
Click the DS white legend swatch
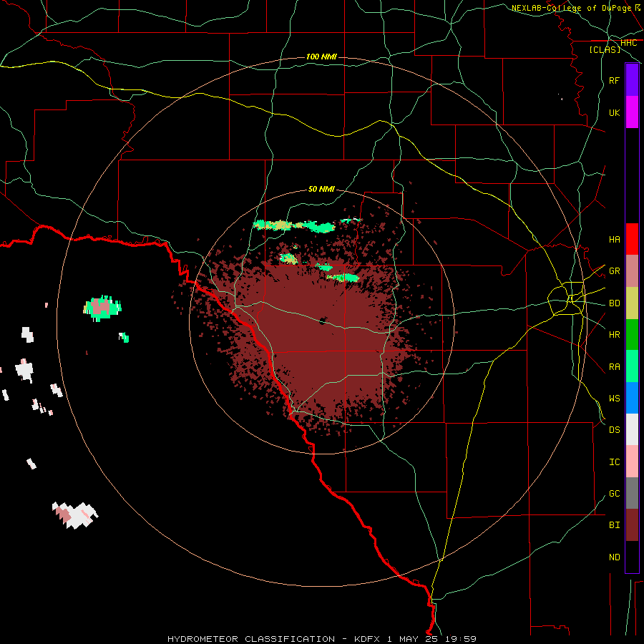(x=632, y=429)
